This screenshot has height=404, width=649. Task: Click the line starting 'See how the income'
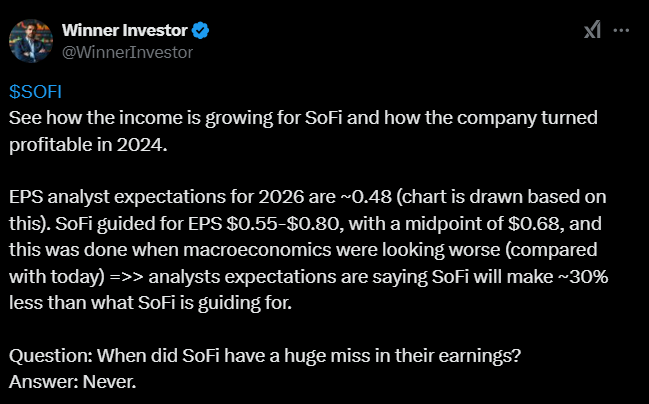click(300, 118)
